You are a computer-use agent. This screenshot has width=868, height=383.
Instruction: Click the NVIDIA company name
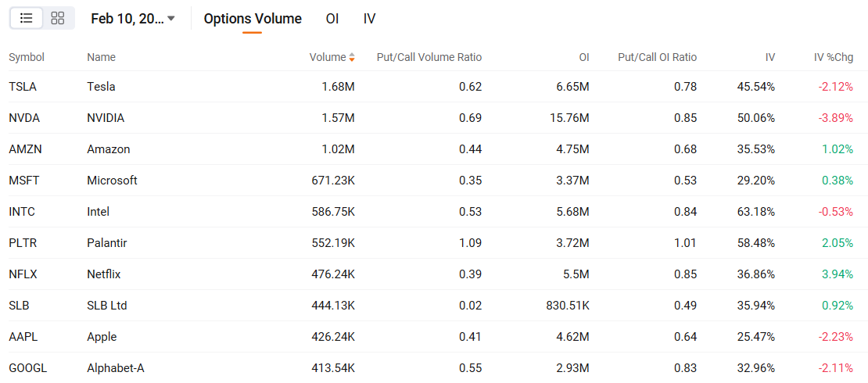click(106, 118)
